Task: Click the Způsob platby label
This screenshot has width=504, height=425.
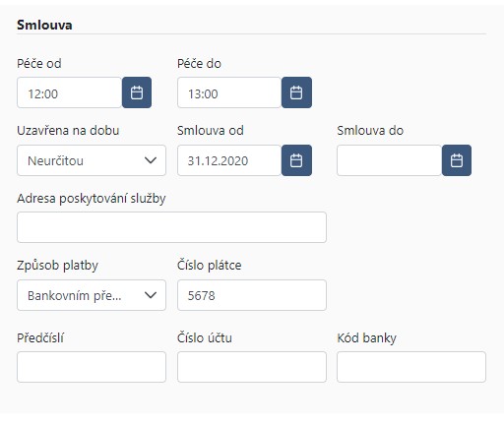Action: 57,266
